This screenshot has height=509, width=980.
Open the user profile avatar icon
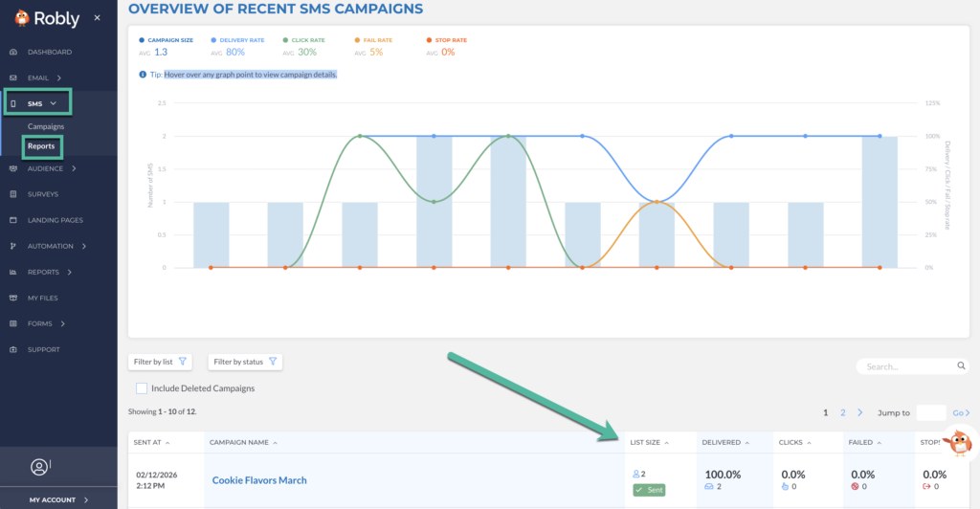pyautogui.click(x=39, y=467)
